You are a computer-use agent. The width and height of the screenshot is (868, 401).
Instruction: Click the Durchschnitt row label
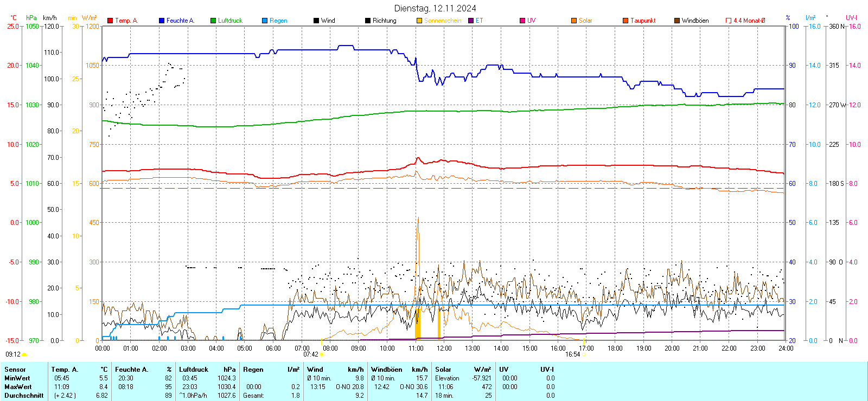coord(24,396)
